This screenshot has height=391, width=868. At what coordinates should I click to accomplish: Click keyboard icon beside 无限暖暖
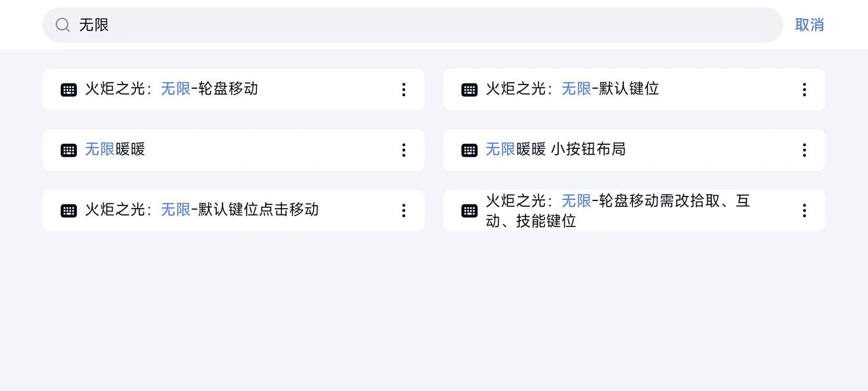69,150
